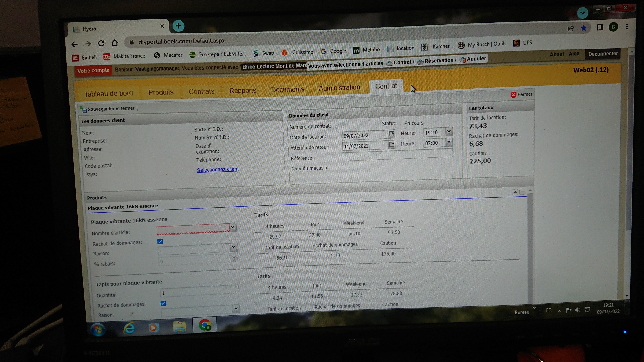Click inside the Réference input field
Image resolution: width=644 pixels, height=362 pixels.
pyautogui.click(x=397, y=157)
